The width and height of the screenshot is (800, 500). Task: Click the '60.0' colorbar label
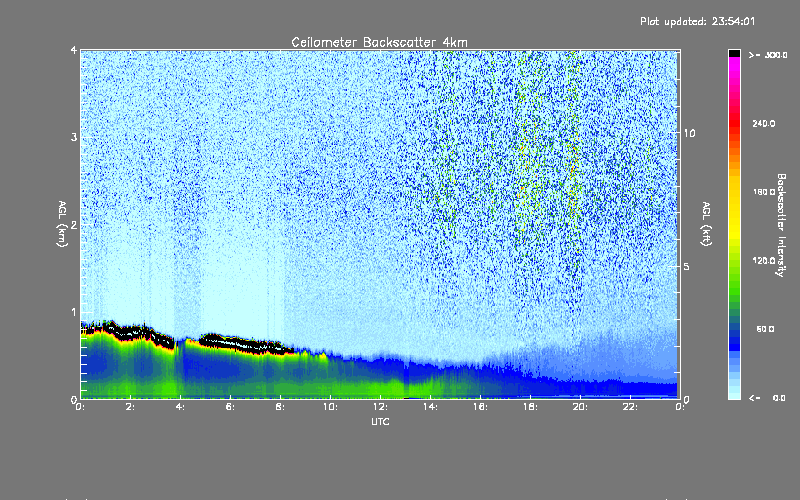pos(765,329)
